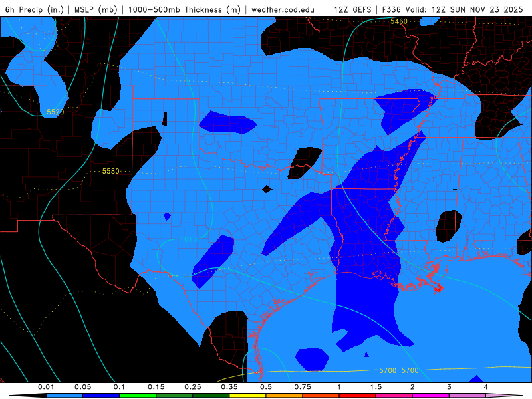532x399 pixels.
Task: Click the 0.75 colorbar tick label
Action: [303, 387]
